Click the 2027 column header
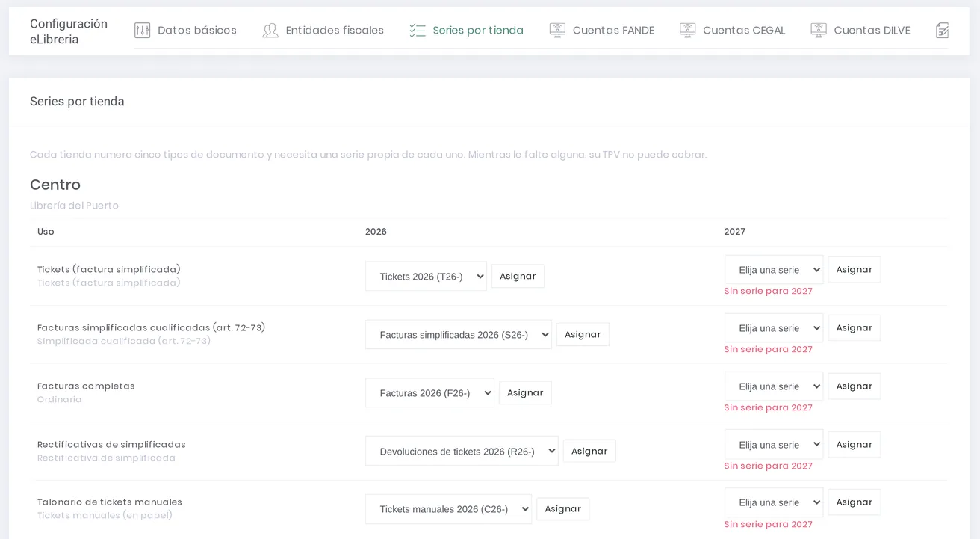This screenshot has height=539, width=980. 735,232
